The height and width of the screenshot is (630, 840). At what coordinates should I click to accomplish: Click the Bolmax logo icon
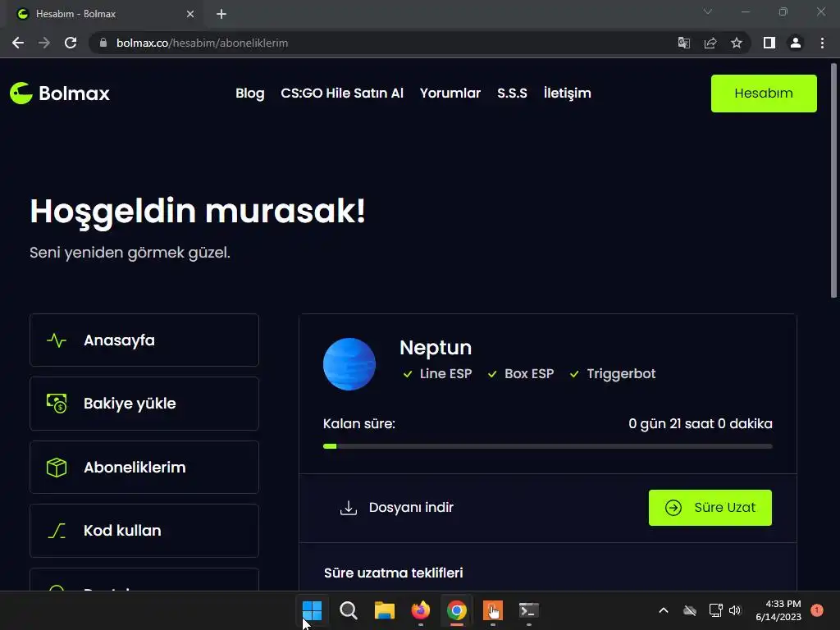pos(21,94)
